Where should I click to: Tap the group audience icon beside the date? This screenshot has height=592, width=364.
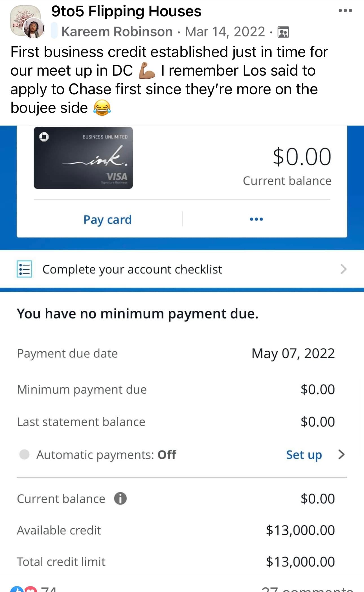pyautogui.click(x=283, y=32)
